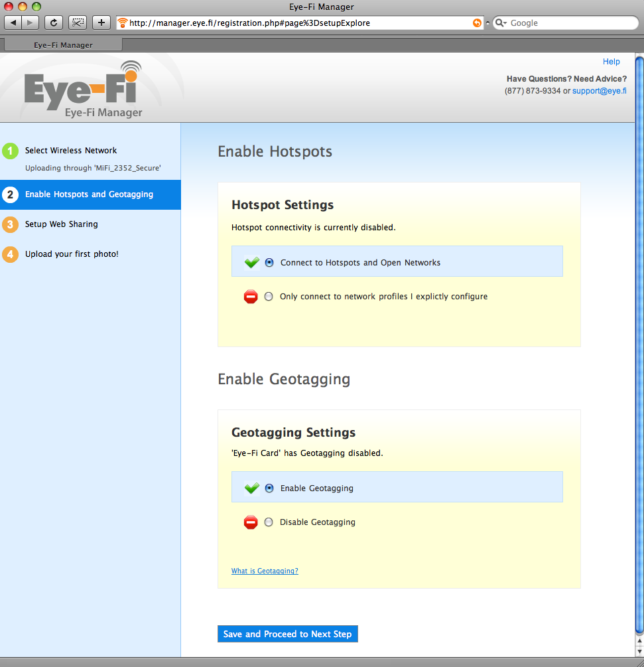
Task: Click the URL address field
Action: tap(299, 23)
